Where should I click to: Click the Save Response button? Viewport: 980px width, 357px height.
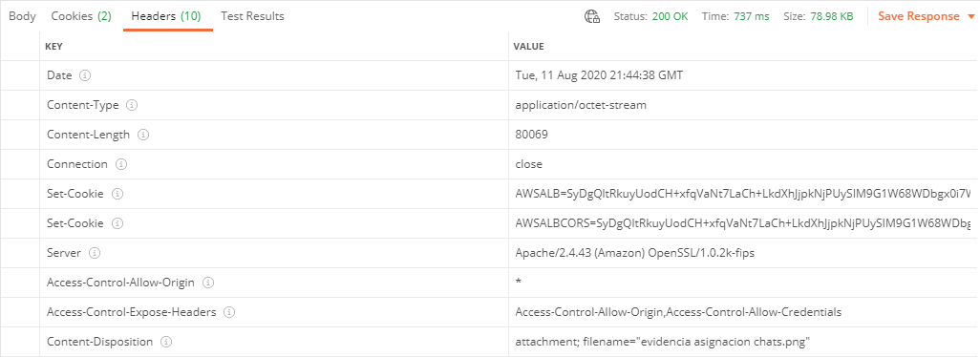[919, 16]
